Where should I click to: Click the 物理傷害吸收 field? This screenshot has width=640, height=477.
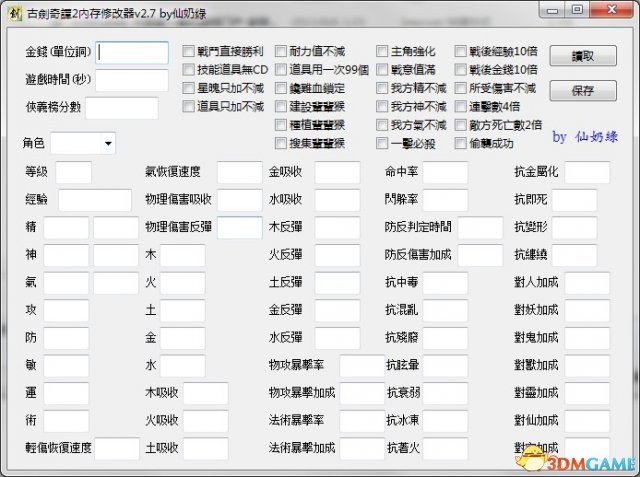(x=240, y=200)
